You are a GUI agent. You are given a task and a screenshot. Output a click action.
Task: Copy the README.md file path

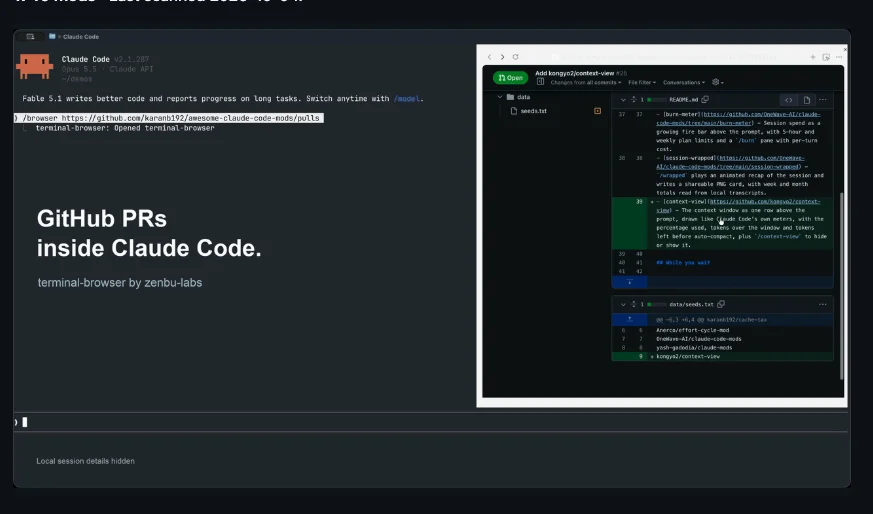[x=705, y=100]
